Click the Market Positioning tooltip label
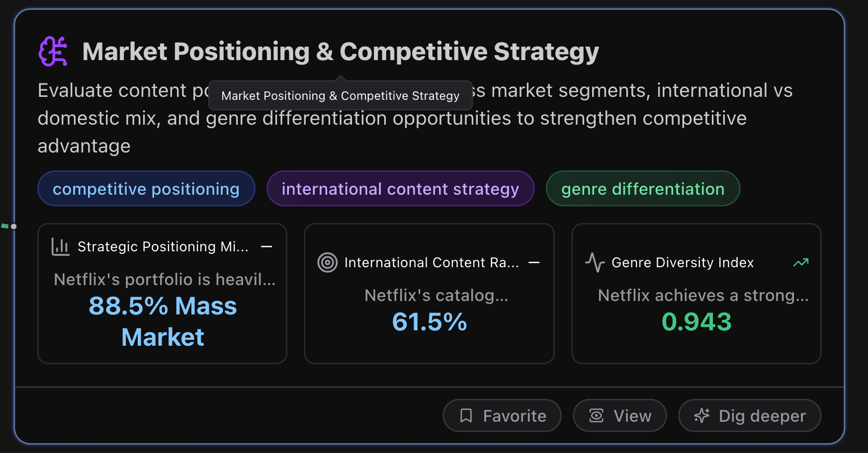This screenshot has height=453, width=868. (340, 95)
